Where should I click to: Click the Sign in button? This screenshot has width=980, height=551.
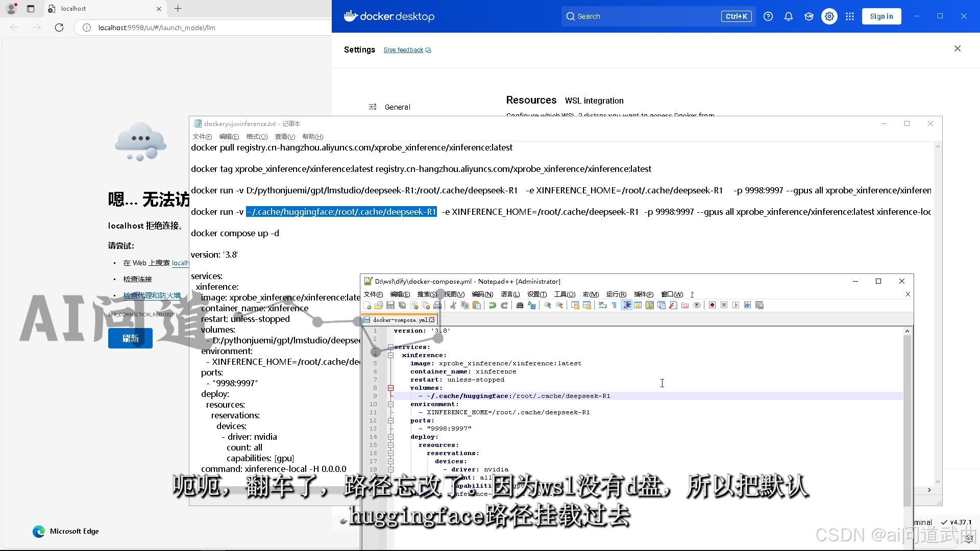coord(881,16)
